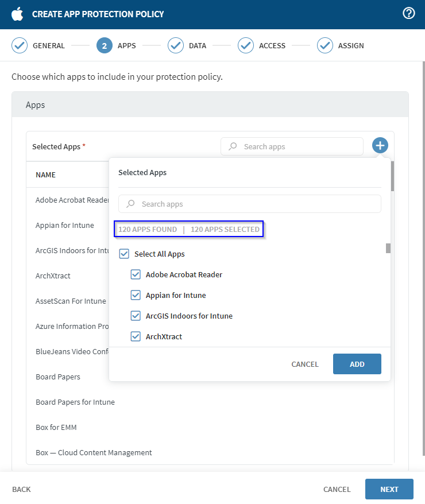The width and height of the screenshot is (425, 504).
Task: Deselect Adobe Acrobat Reader checkbox
Action: pyautogui.click(x=136, y=274)
